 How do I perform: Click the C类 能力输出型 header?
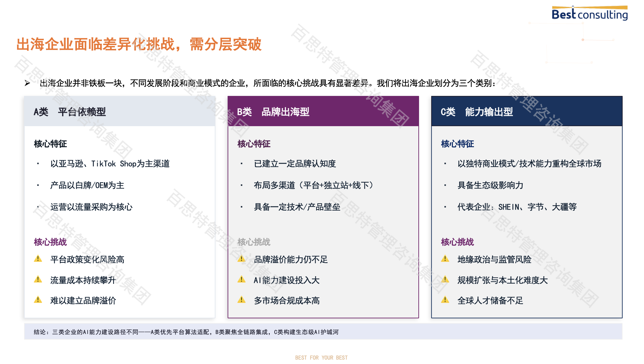coord(527,111)
